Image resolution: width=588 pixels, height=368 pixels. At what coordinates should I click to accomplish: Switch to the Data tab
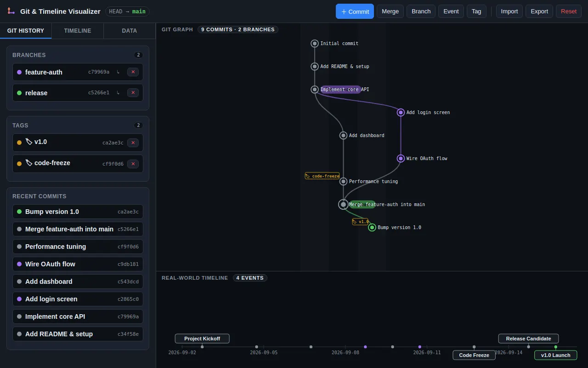pyautogui.click(x=130, y=31)
